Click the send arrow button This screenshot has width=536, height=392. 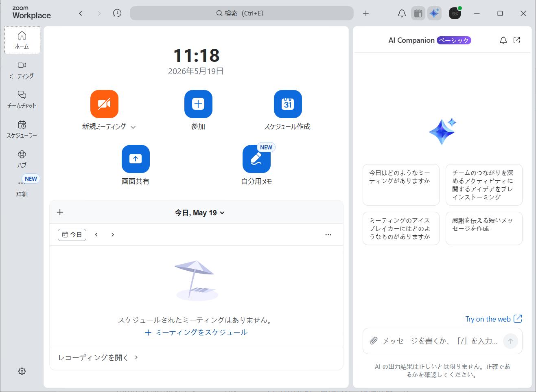pos(510,341)
